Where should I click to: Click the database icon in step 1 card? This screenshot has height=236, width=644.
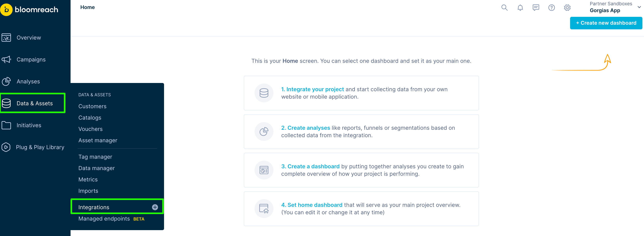pos(264,93)
